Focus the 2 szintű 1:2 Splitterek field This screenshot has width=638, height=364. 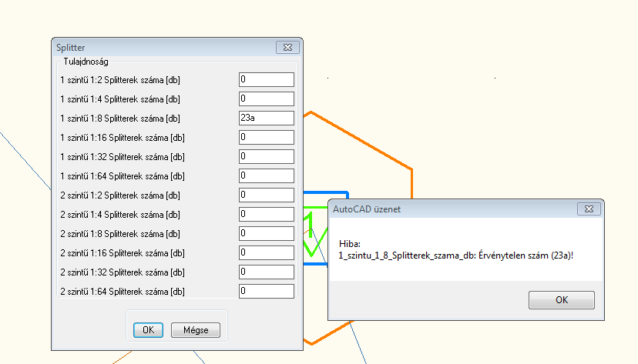click(267, 195)
